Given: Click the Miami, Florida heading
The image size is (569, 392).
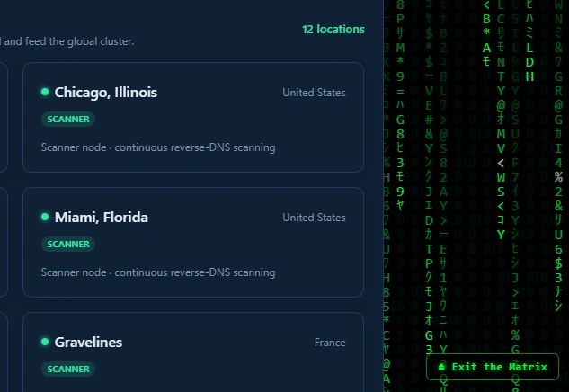Looking at the screenshot, I should pos(102,217).
